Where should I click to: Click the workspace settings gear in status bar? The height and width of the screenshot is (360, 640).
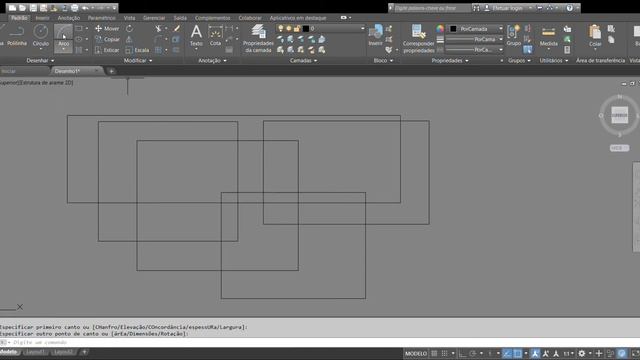coord(582,353)
